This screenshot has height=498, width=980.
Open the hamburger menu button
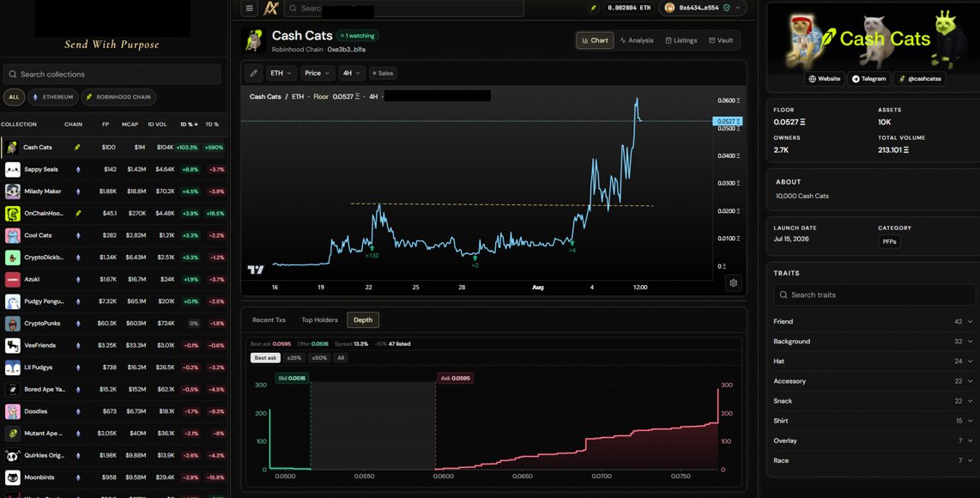pos(250,8)
